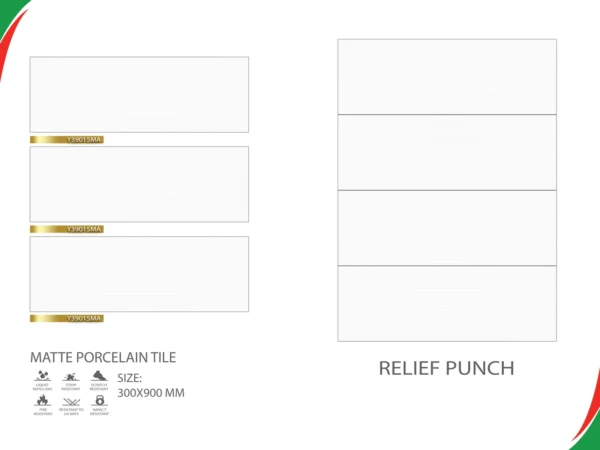This screenshot has width=600, height=450.
Task: Select the third Relief Punch stacked tile
Action: click(447, 228)
